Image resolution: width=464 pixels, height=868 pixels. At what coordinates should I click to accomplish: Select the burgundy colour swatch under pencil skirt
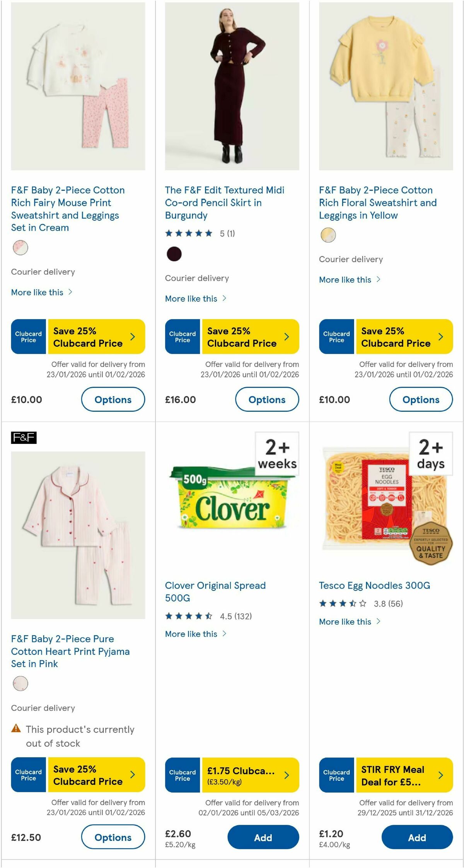point(174,255)
